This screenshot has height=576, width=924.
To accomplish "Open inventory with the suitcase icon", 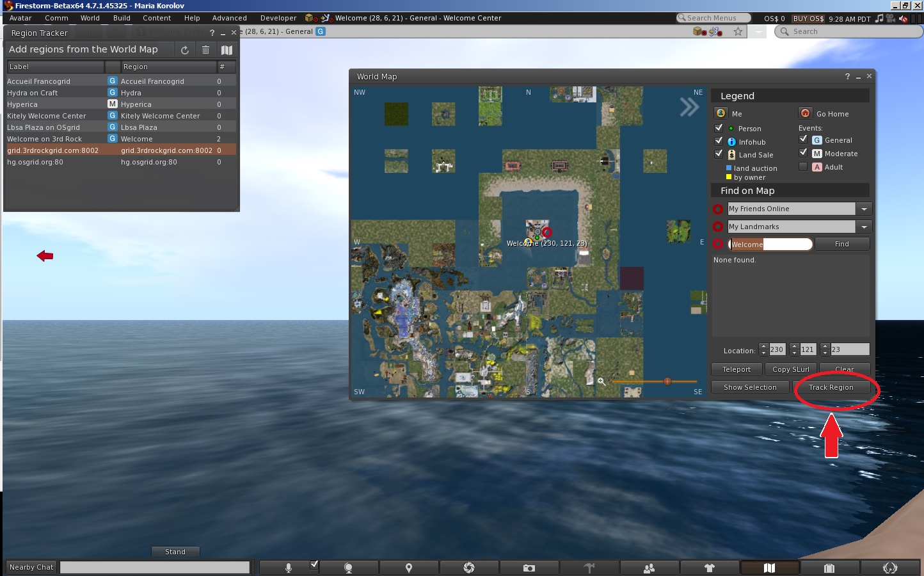I will click(x=829, y=568).
